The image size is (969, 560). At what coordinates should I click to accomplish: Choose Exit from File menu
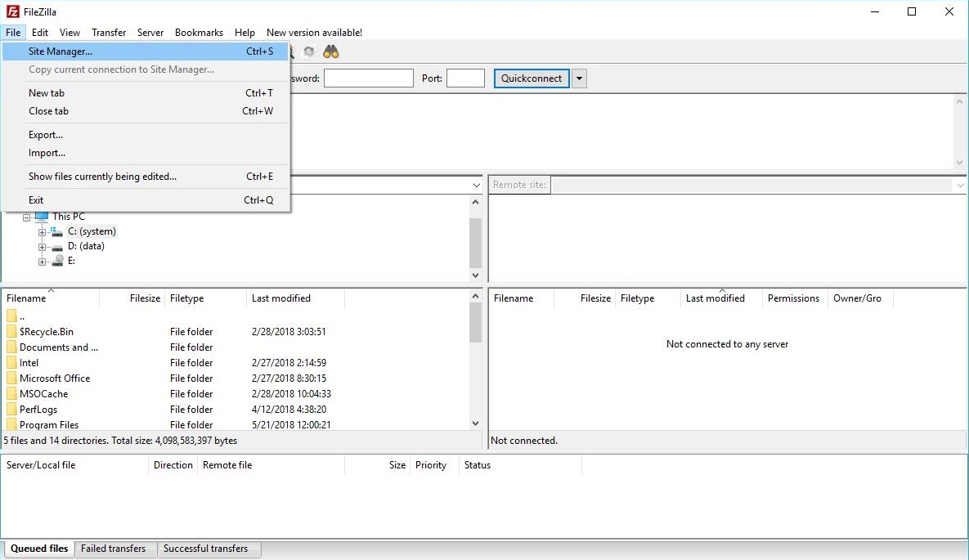point(146,199)
